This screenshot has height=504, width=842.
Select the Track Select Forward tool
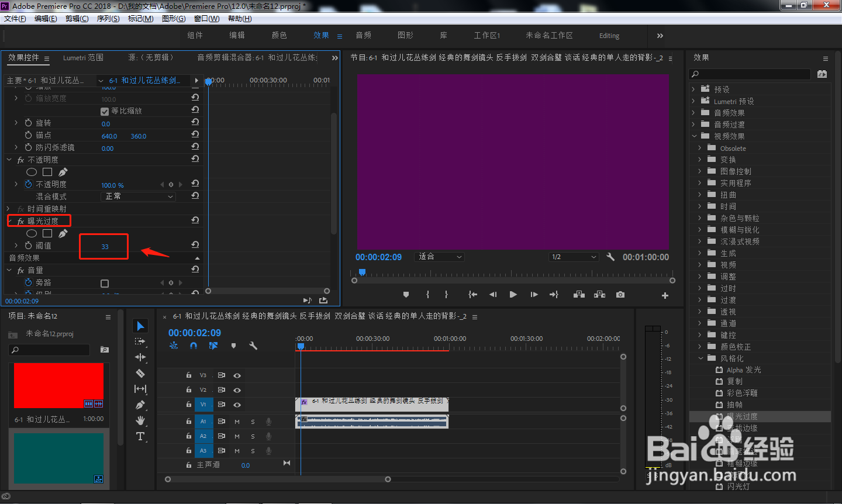[140, 341]
